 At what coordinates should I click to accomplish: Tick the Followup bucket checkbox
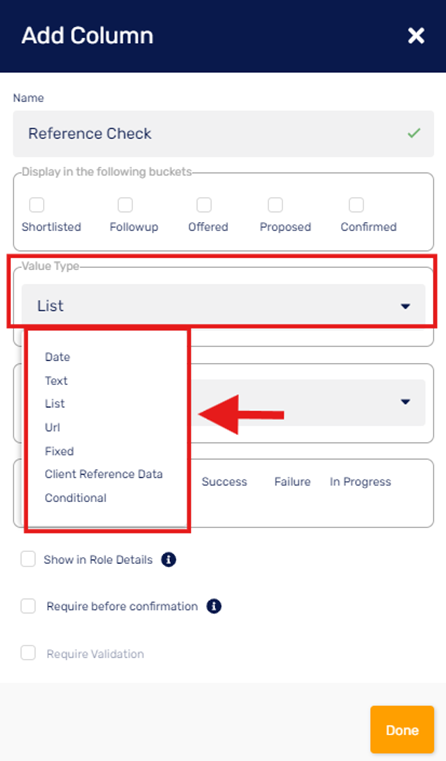(125, 205)
